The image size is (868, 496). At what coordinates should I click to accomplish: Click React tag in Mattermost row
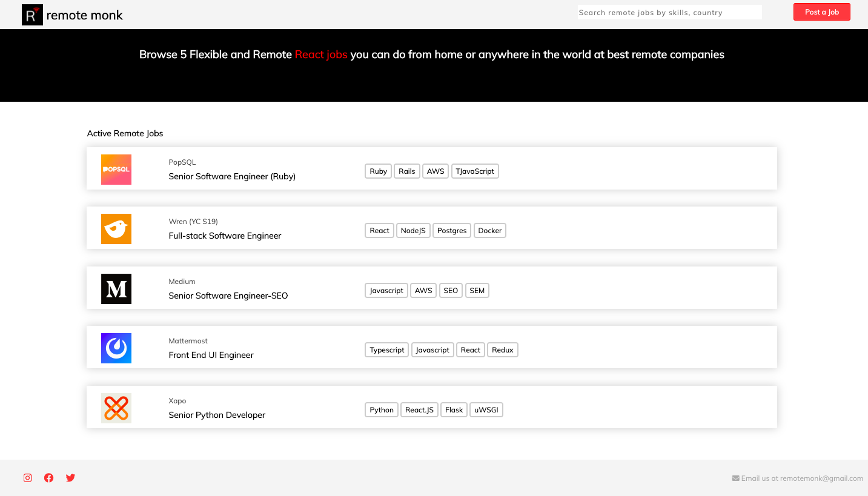click(x=471, y=350)
